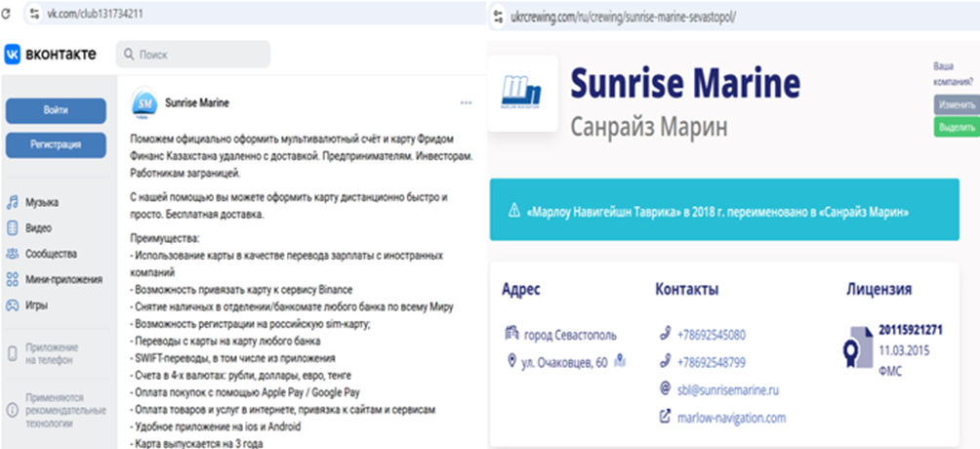Click the Марлоу Навигейшн Таврика rename banner

(x=724, y=210)
